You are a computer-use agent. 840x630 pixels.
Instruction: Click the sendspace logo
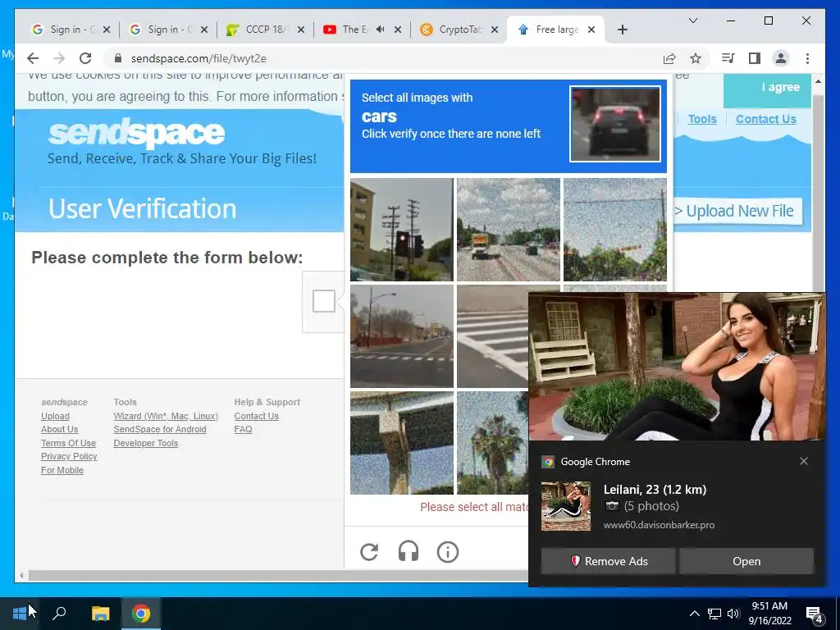point(137,132)
